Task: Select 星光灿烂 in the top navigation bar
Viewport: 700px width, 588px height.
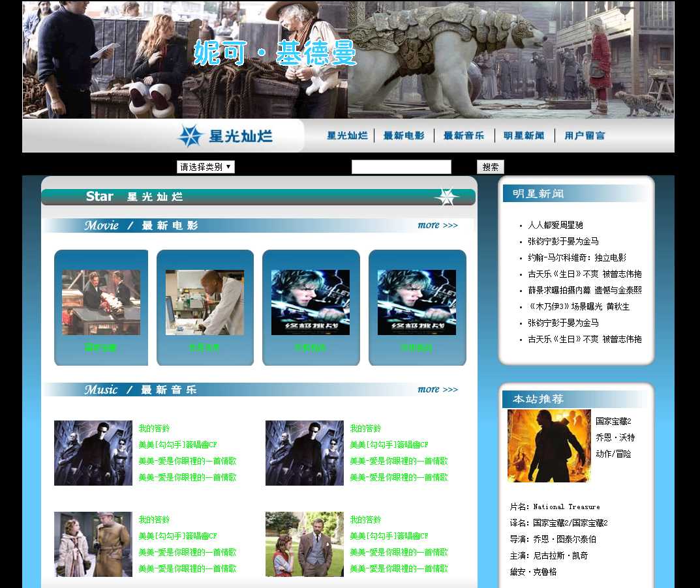Action: click(347, 136)
